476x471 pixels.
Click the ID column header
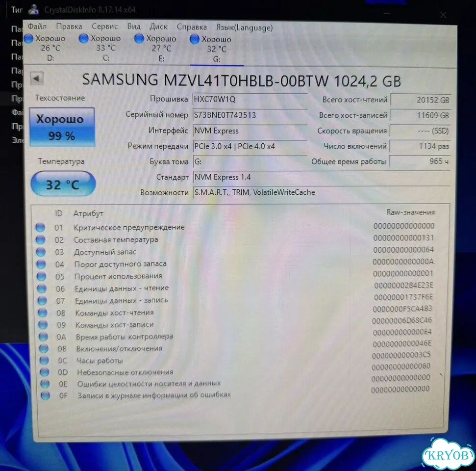point(59,213)
